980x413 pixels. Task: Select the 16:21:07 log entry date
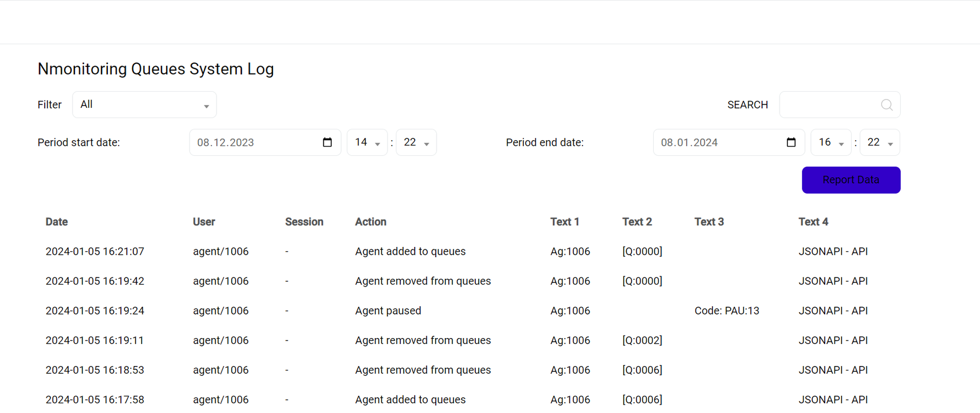point(95,251)
